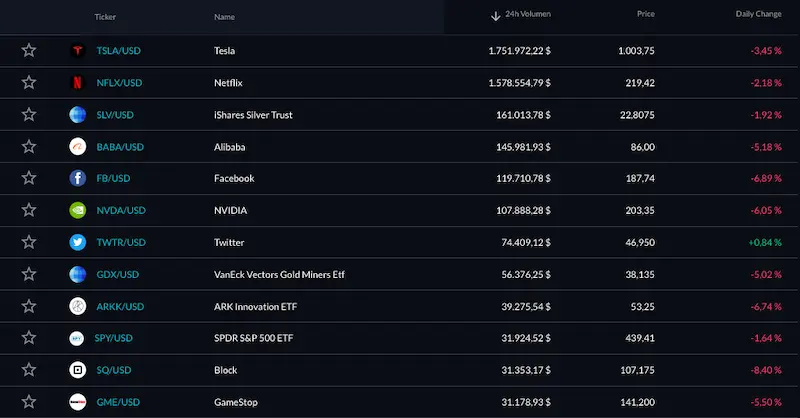Click the NVIDIA logo icon
This screenshot has width=800, height=418.
78,211
